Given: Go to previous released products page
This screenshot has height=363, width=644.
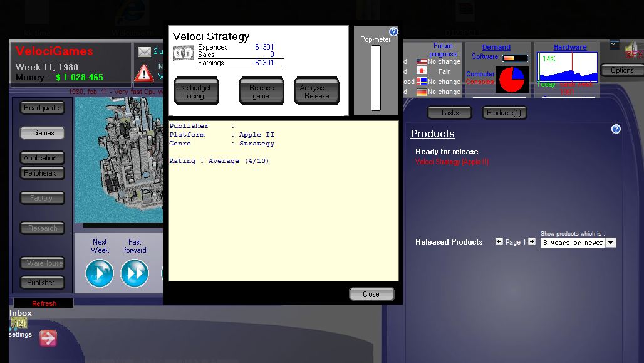Looking at the screenshot, I should (x=499, y=242).
